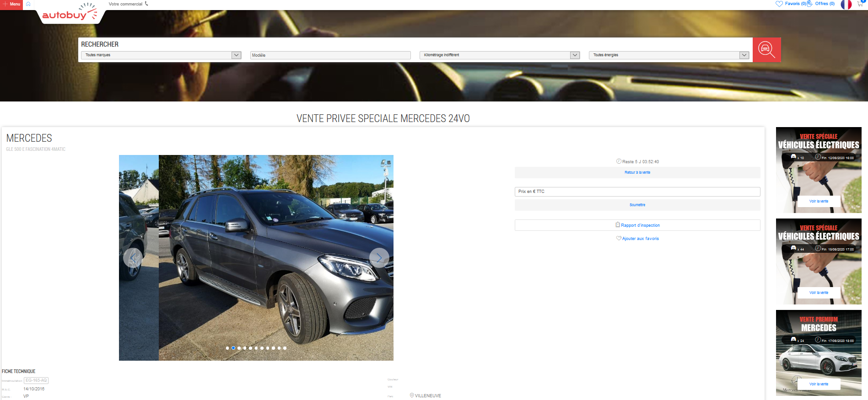The height and width of the screenshot is (400, 868).
Task: Click the FICHE TECHNIQUE heading
Action: coord(19,371)
